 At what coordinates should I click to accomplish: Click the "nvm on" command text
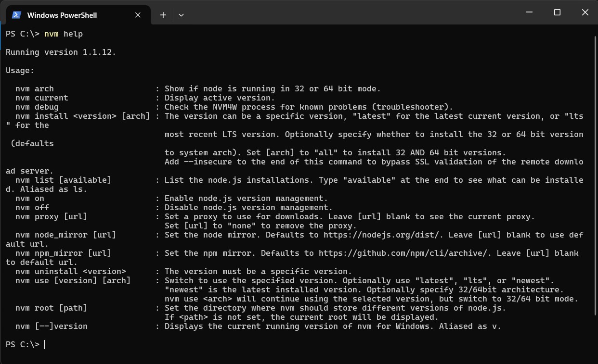[x=30, y=199]
